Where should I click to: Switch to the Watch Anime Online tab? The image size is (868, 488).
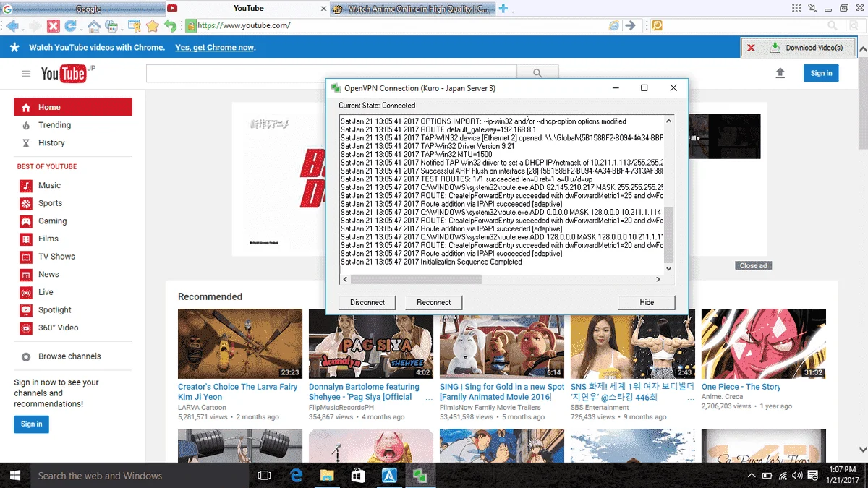coord(412,9)
